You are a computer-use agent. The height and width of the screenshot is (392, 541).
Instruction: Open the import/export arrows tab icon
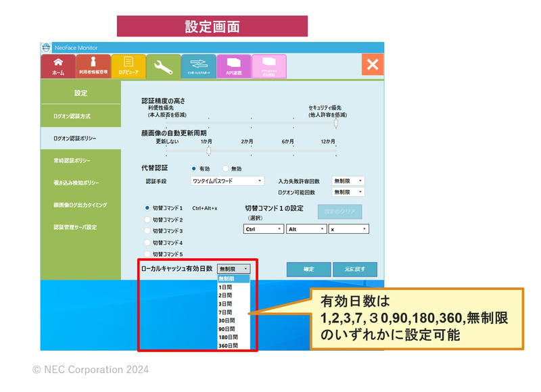(x=199, y=66)
